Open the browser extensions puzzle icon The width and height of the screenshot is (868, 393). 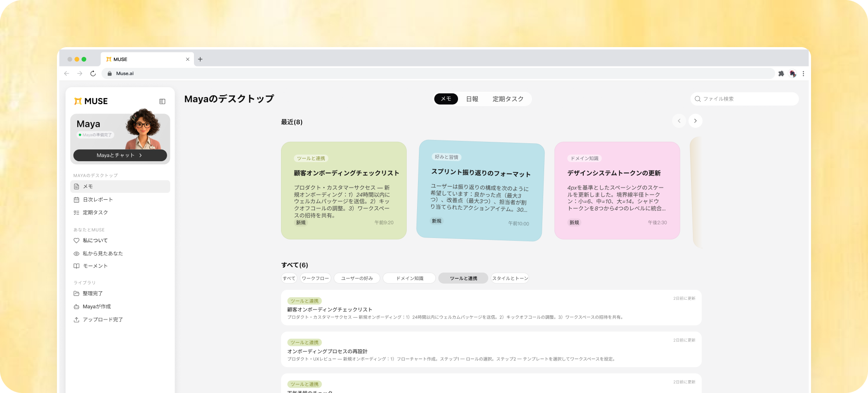[x=781, y=74]
